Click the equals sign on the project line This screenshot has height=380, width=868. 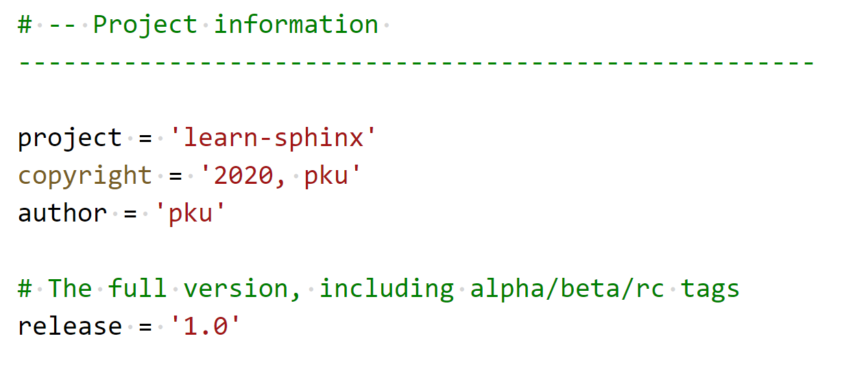point(145,139)
